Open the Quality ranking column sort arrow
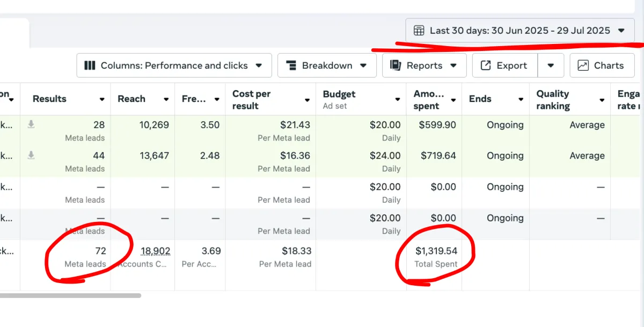 [602, 100]
